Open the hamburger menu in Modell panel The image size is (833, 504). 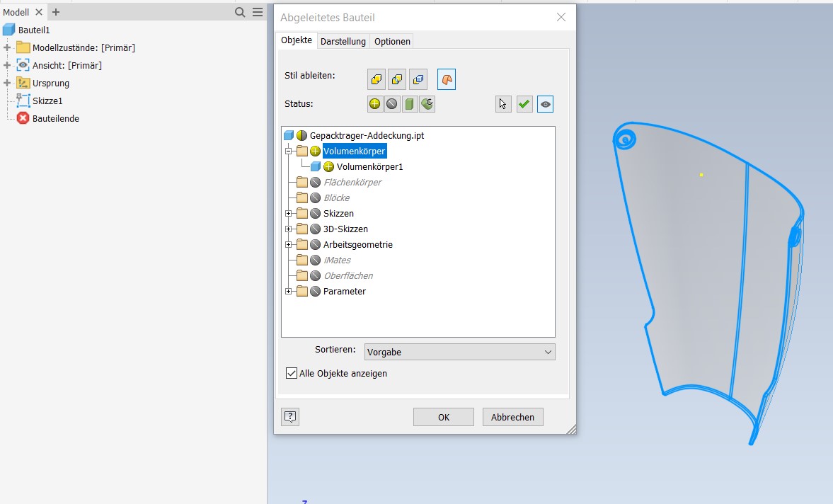point(258,12)
